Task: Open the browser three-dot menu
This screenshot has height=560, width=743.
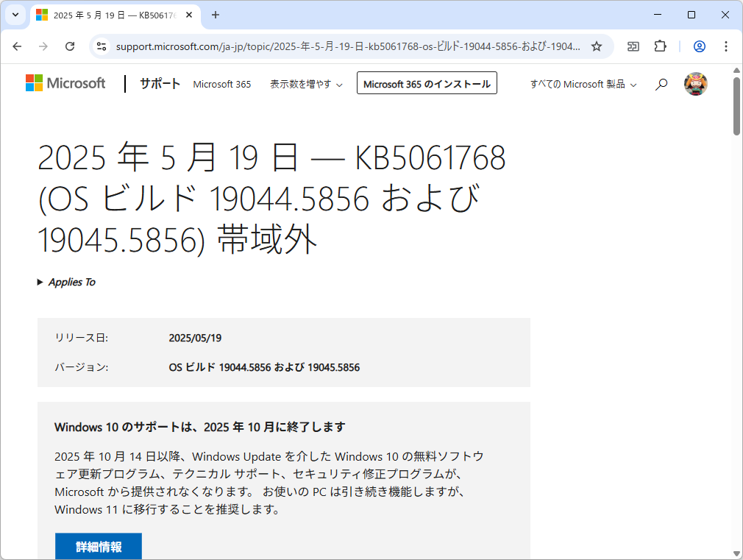Action: pyautogui.click(x=726, y=46)
